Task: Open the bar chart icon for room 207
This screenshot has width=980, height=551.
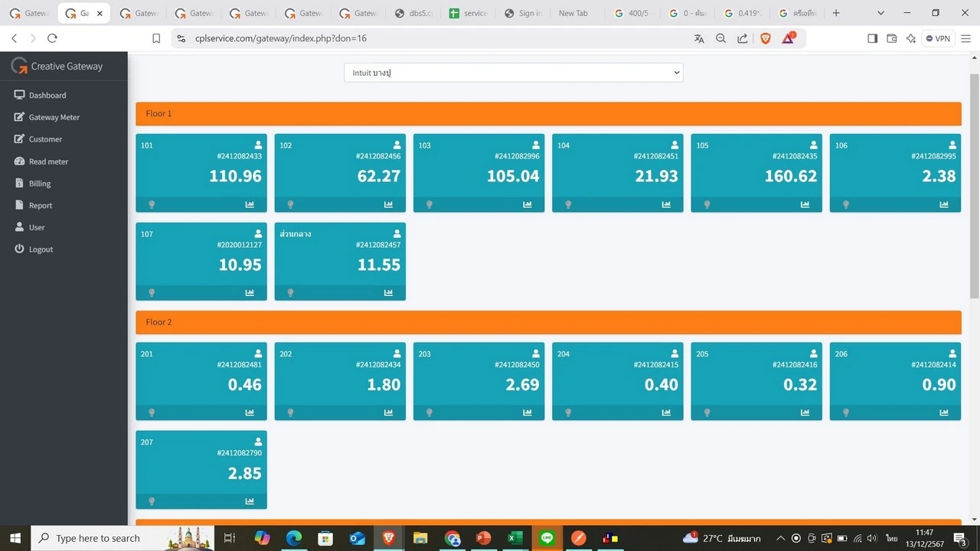Action: [x=250, y=501]
